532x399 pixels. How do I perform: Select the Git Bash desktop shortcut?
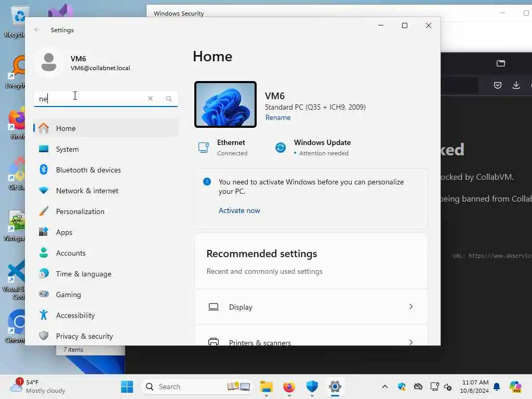pyautogui.click(x=16, y=174)
